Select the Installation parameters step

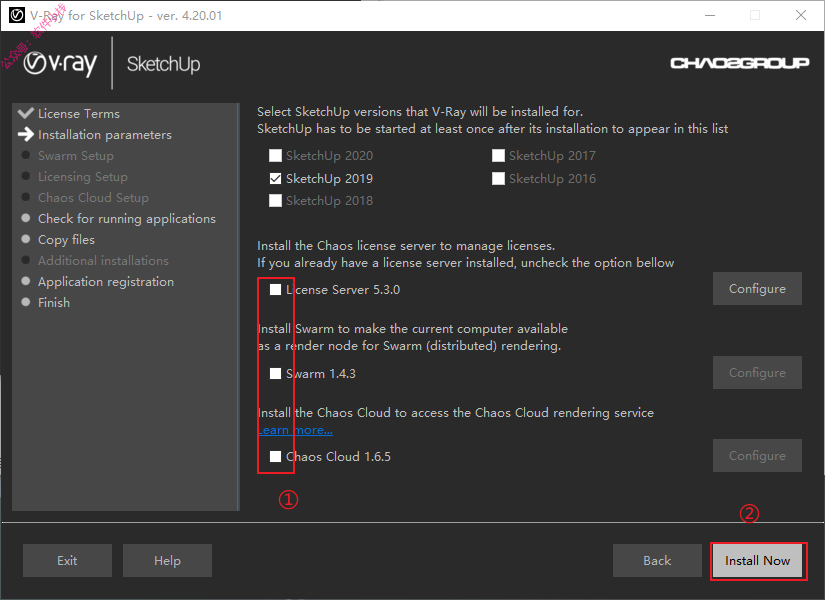pyautogui.click(x=105, y=135)
